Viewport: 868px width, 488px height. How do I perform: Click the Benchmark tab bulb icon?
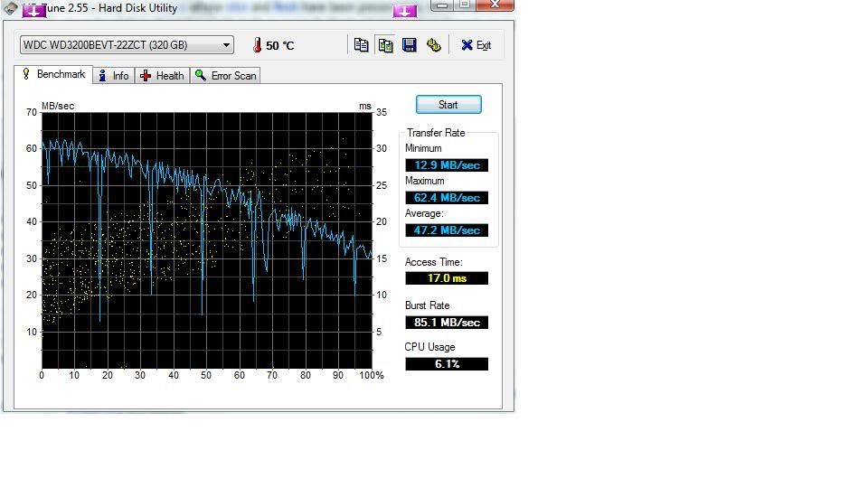point(26,73)
